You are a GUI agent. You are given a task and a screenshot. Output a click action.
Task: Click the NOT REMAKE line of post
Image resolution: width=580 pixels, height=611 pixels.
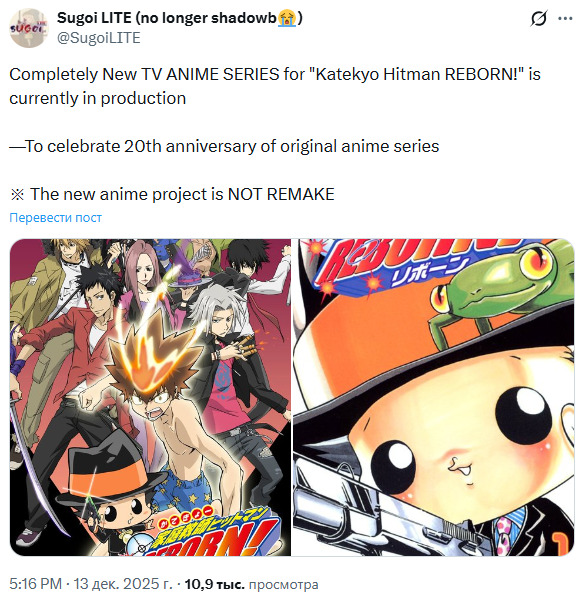point(172,194)
